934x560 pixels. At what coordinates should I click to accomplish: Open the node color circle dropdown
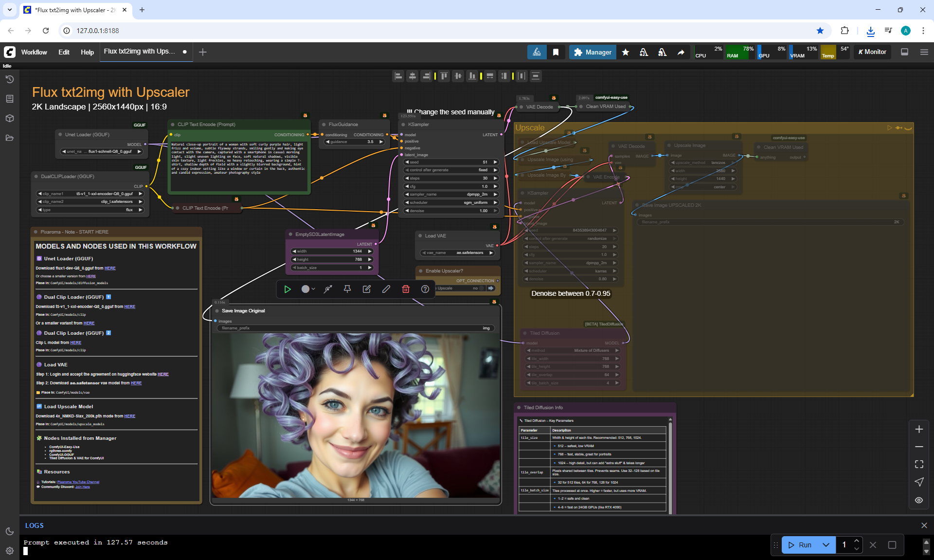[x=308, y=289]
